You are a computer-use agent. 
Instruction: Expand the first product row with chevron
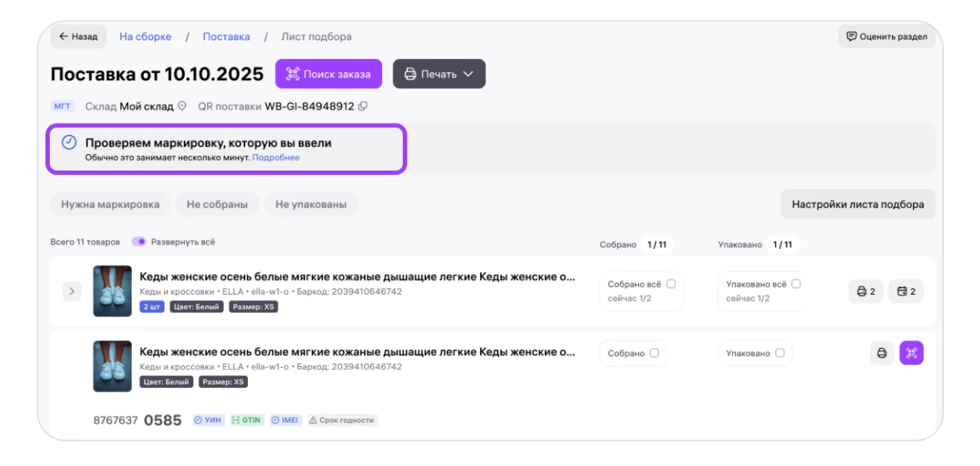click(71, 291)
